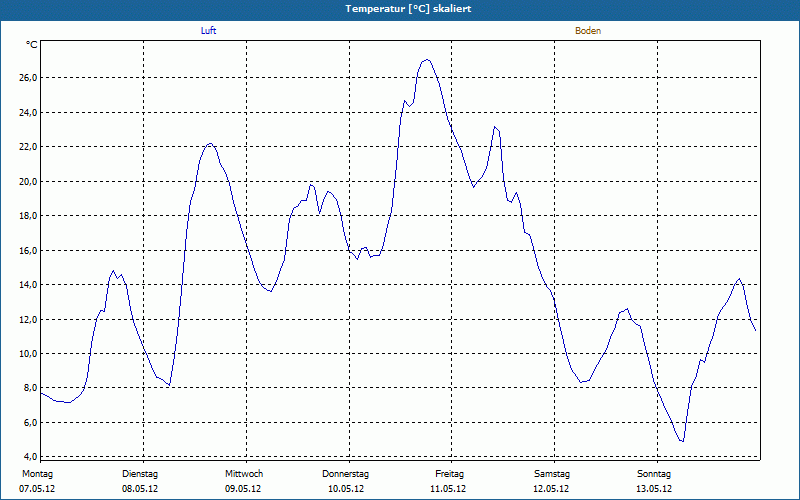Click the date '09.05.12'
This screenshot has height=500, width=800.
click(243, 489)
